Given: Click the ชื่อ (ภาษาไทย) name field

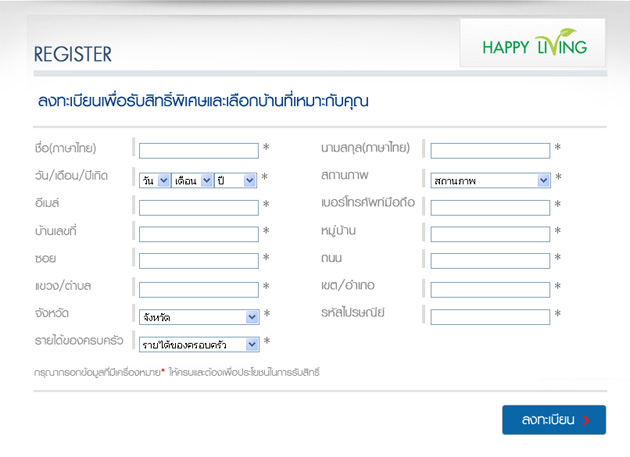Looking at the screenshot, I should pos(198,151).
